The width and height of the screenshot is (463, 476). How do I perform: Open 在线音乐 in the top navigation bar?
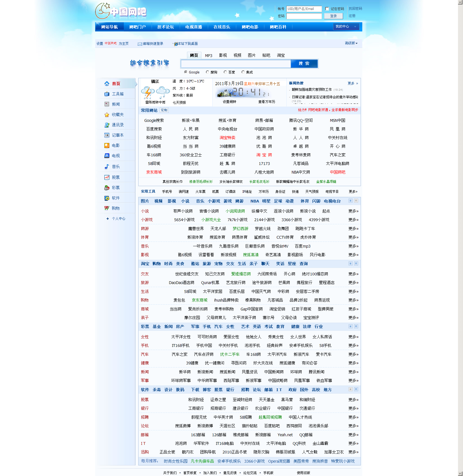point(222,27)
